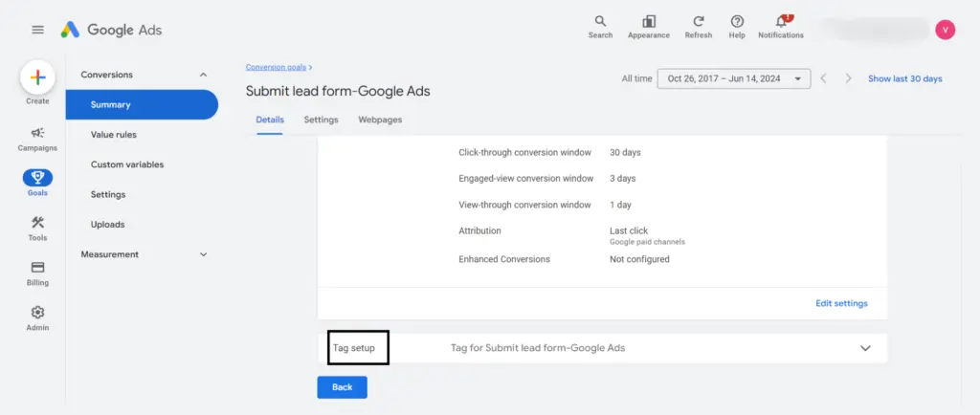
Task: Click the '3 days' engaged-view value
Action: click(622, 179)
